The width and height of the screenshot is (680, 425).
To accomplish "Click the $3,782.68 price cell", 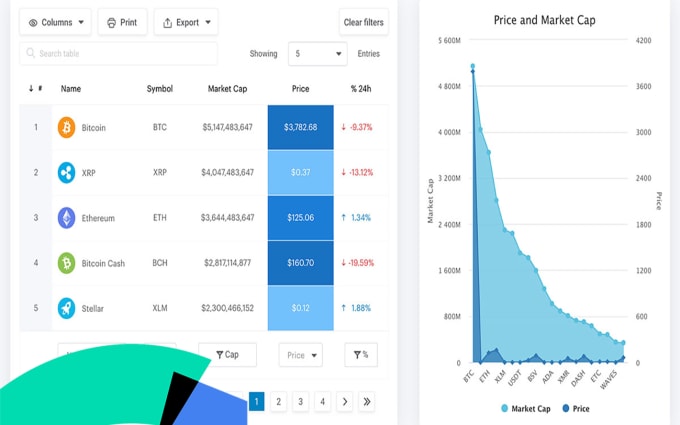I will [x=301, y=127].
